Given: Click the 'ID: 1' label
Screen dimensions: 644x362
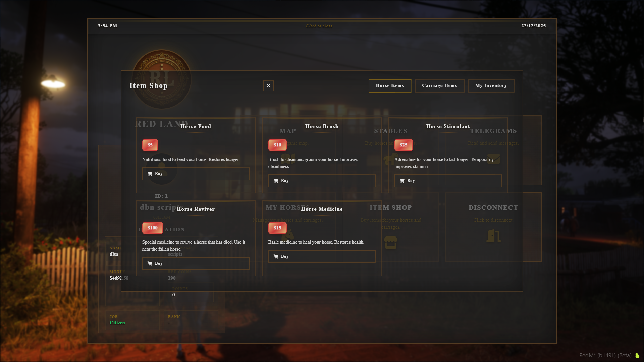Looking at the screenshot, I should (x=161, y=196).
